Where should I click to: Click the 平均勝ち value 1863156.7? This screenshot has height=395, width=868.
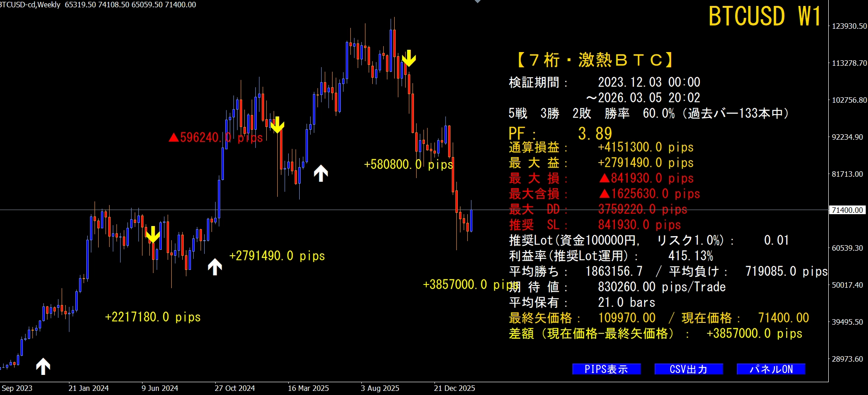614,271
